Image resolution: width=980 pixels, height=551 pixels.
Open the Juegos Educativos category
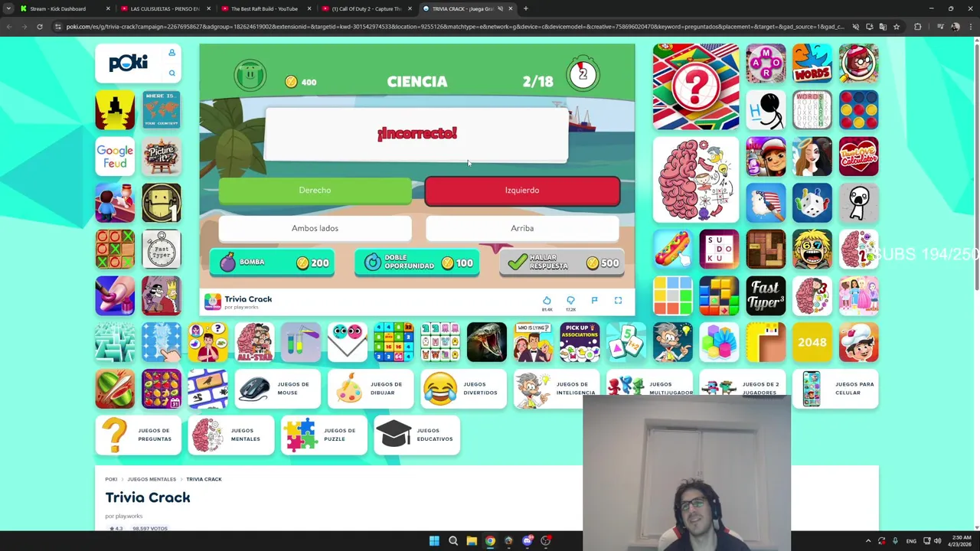(x=417, y=435)
